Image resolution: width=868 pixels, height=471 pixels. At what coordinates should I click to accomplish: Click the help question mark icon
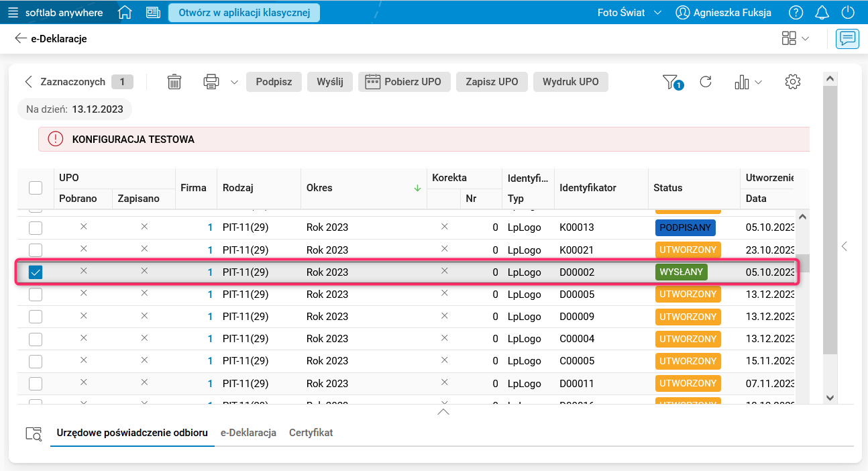tap(796, 12)
